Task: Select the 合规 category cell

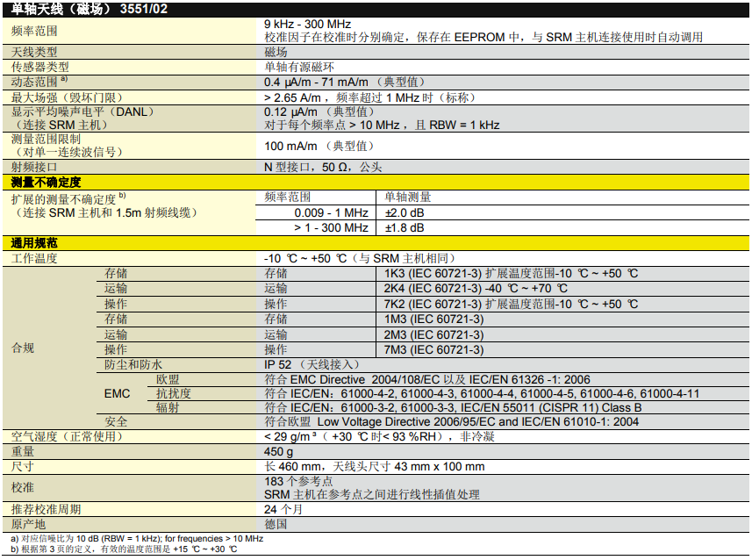Action: tap(23, 348)
